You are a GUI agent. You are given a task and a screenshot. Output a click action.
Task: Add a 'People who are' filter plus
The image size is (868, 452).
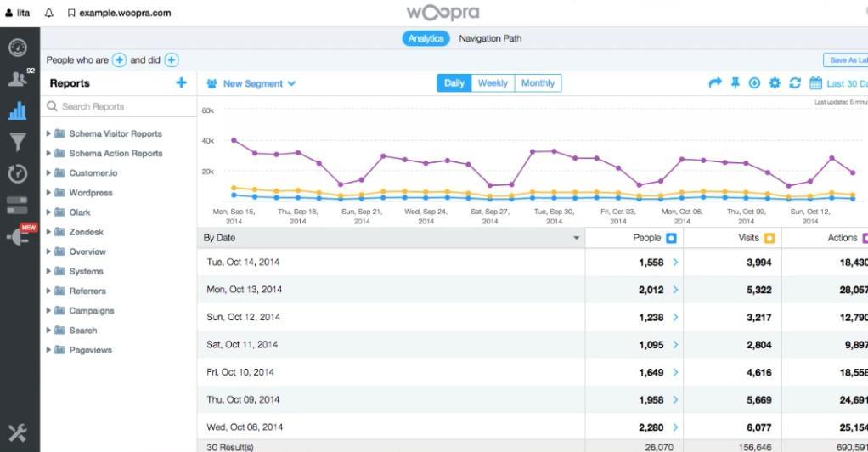pos(119,59)
